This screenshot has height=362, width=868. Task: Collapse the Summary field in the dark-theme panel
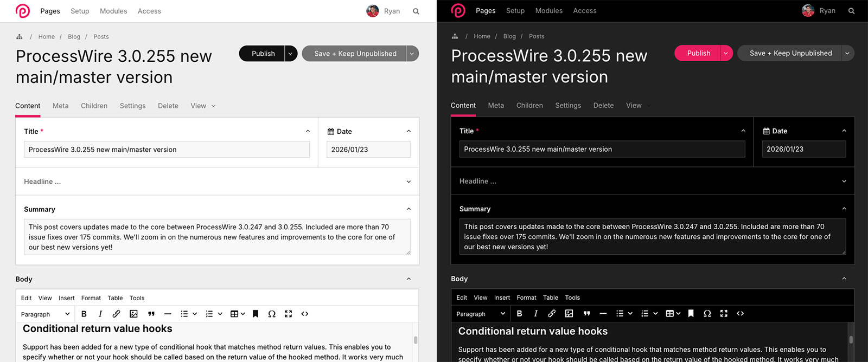[x=844, y=209]
